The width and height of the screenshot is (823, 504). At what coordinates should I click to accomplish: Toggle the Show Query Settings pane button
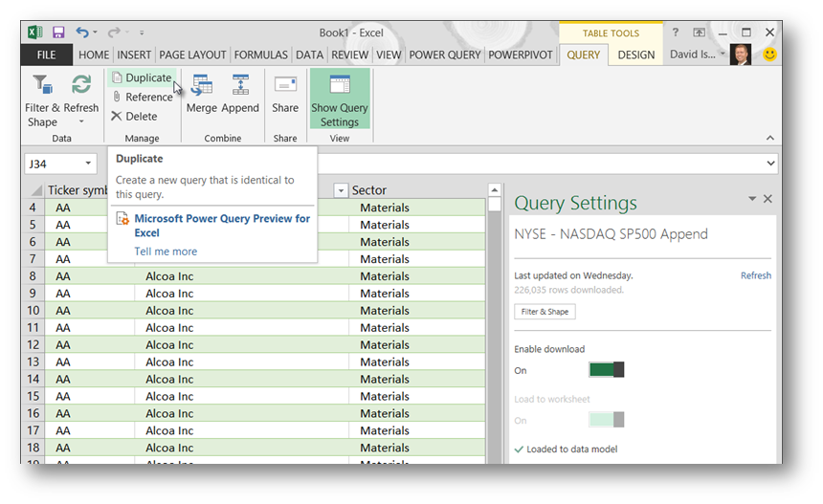click(x=340, y=99)
